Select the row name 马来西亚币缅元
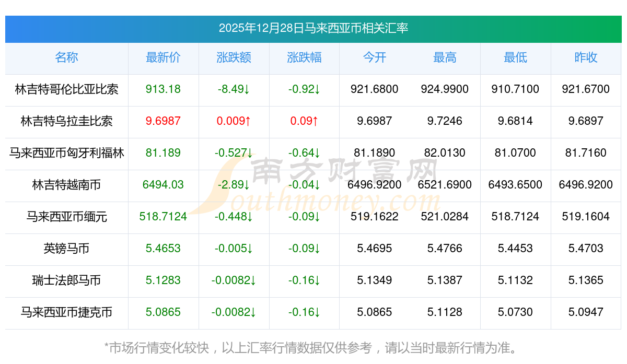This screenshot has width=627, height=364. (66, 217)
